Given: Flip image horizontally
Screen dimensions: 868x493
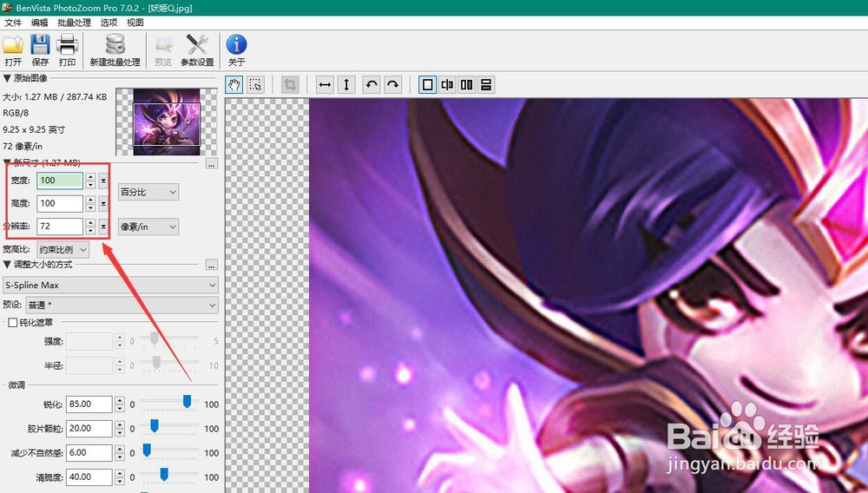Looking at the screenshot, I should (x=325, y=85).
